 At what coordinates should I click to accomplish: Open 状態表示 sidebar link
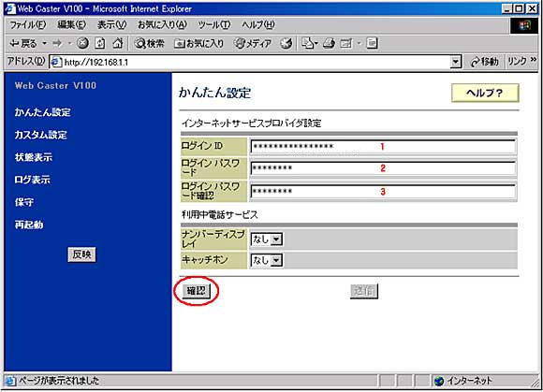pyautogui.click(x=34, y=157)
